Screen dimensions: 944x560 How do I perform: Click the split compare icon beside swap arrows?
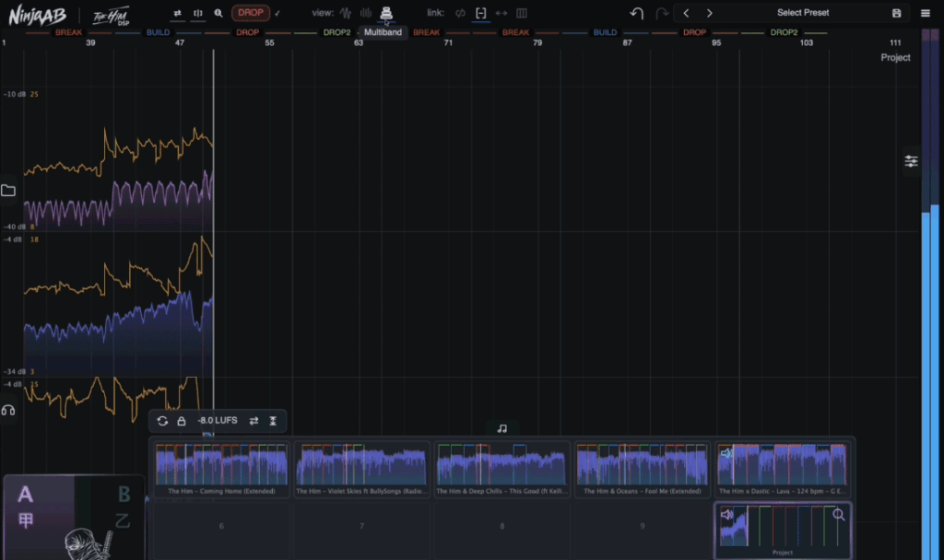197,13
